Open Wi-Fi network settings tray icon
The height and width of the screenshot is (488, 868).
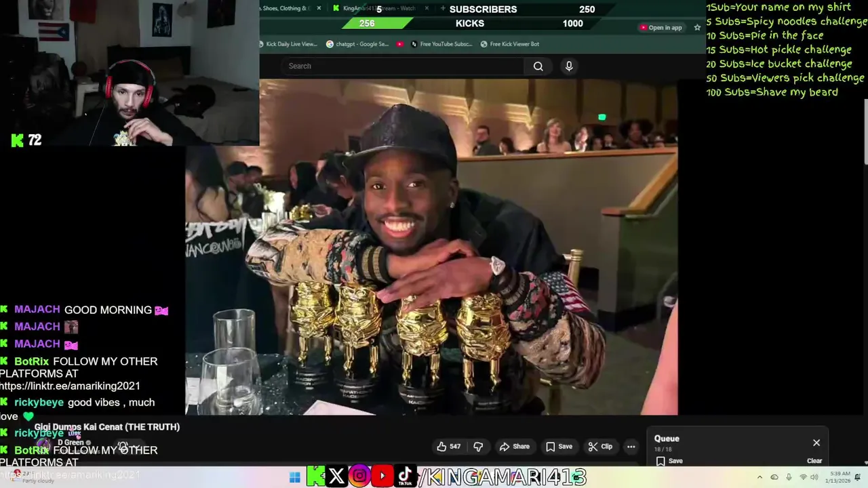tap(803, 477)
